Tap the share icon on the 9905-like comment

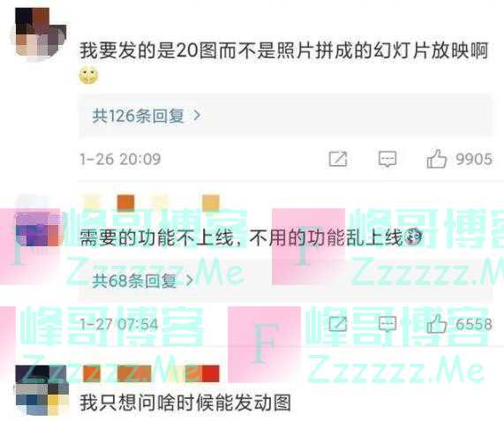[338, 159]
